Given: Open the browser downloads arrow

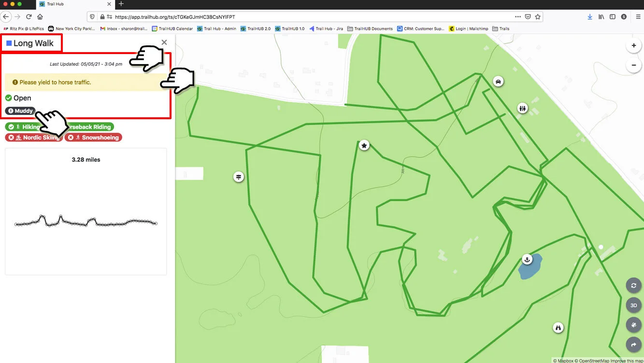Looking at the screenshot, I should click(590, 16).
